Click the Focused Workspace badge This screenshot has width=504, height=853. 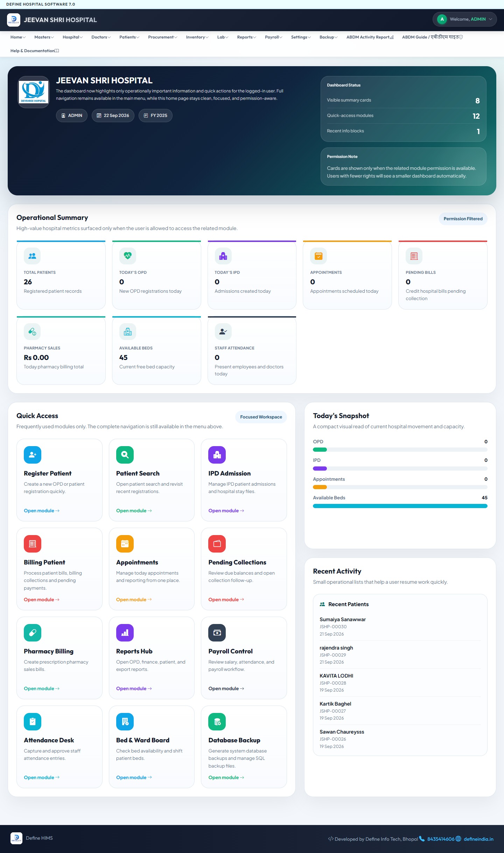[x=261, y=417]
